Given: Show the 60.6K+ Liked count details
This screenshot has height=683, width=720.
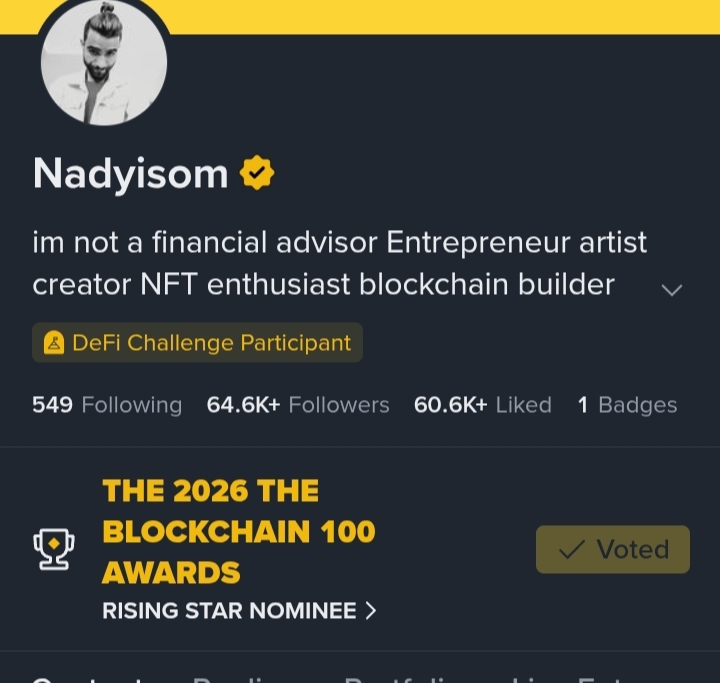Looking at the screenshot, I should pyautogui.click(x=483, y=405).
